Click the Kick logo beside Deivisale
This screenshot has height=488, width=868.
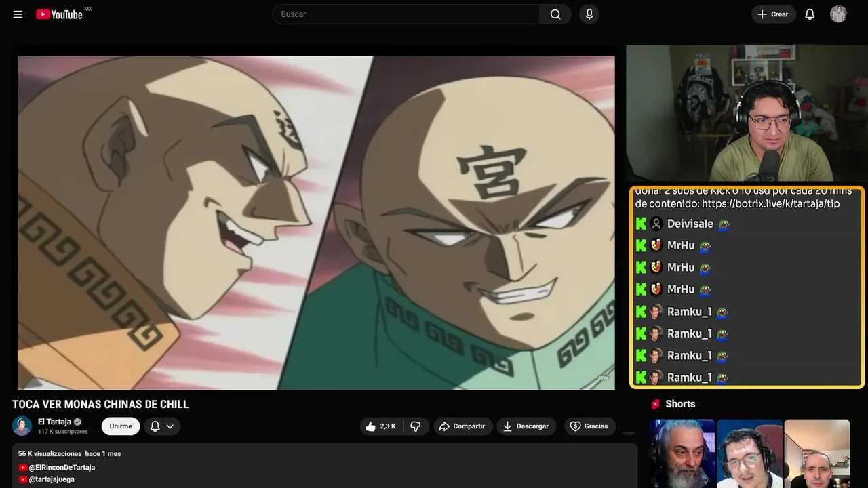(x=641, y=224)
